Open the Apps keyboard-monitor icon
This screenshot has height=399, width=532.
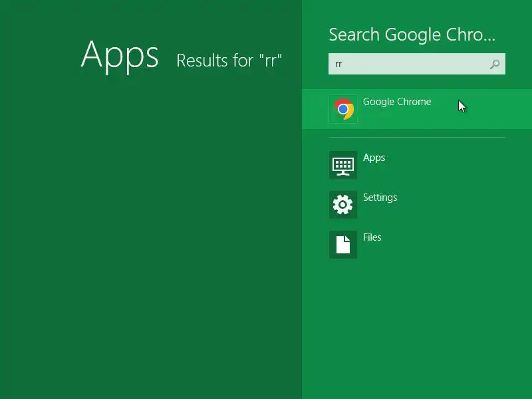click(x=343, y=165)
